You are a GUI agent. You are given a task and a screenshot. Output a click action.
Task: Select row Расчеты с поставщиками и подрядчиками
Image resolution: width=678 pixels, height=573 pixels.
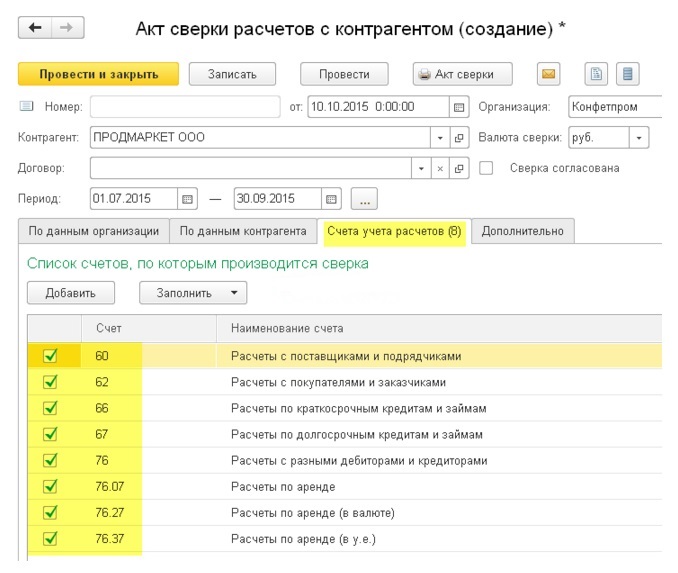[x=345, y=356]
